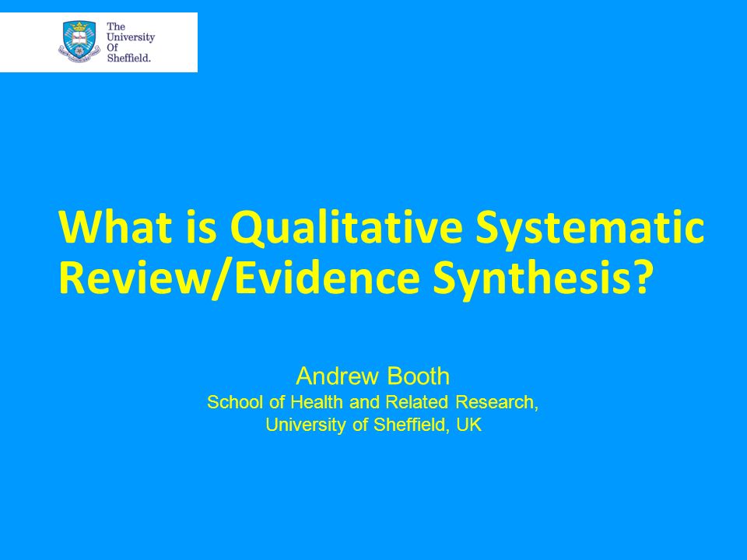
Task: Click 'University of Sheffield, UK' affiliation line
Action: 373,425
